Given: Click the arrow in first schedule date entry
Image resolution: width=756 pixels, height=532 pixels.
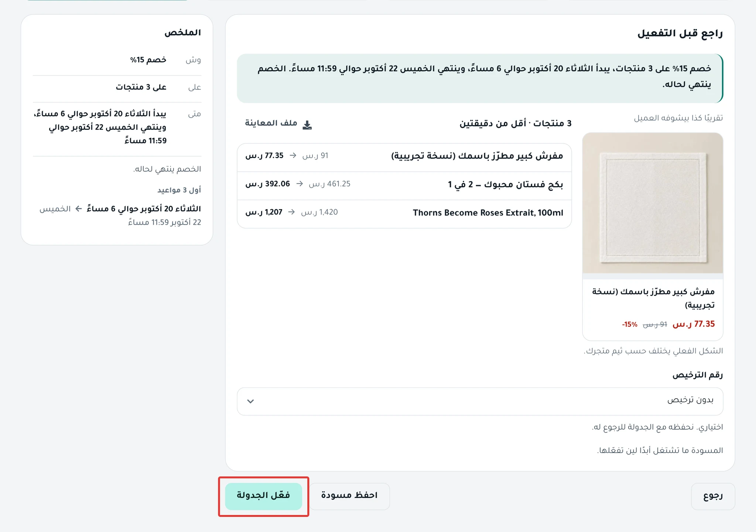Looking at the screenshot, I should [78, 209].
